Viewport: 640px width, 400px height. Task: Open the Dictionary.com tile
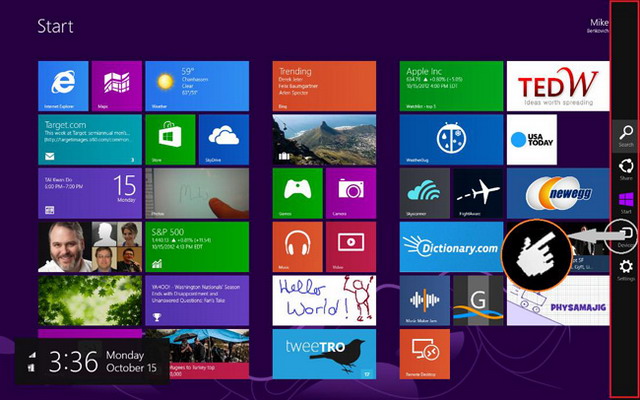pyautogui.click(x=451, y=247)
